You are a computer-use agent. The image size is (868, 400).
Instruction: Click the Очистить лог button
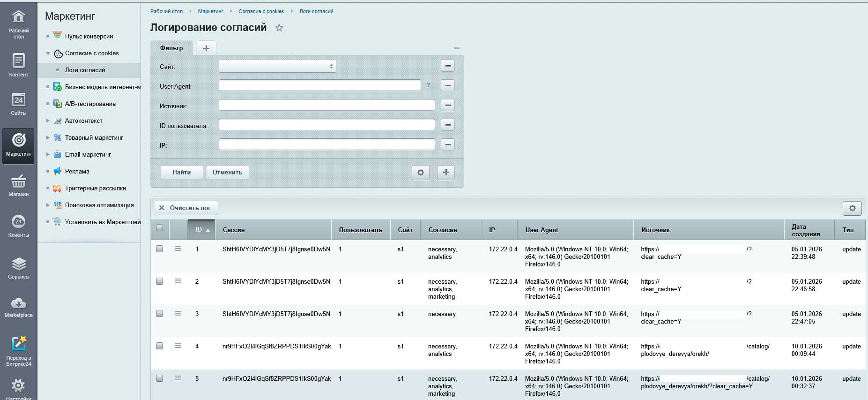point(185,208)
